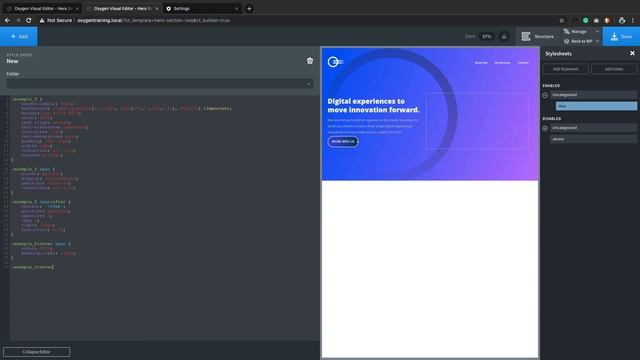Select the disabled stylesheet under Disabled Uncategorized
Screen dimensions: 640x360
tap(593, 139)
